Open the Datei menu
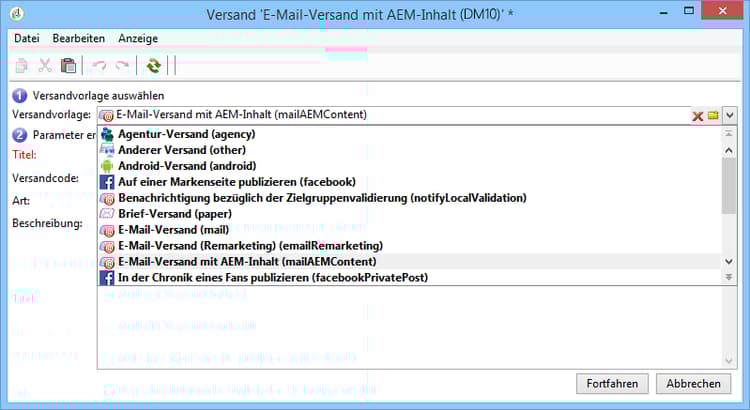Screen dimensions: 750x410 click(x=27, y=38)
